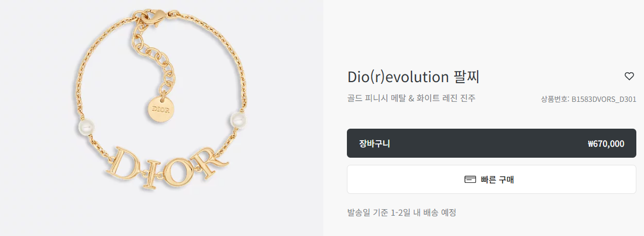Click the letter R charm on bracelet
The height and width of the screenshot is (236, 644).
(x=210, y=161)
